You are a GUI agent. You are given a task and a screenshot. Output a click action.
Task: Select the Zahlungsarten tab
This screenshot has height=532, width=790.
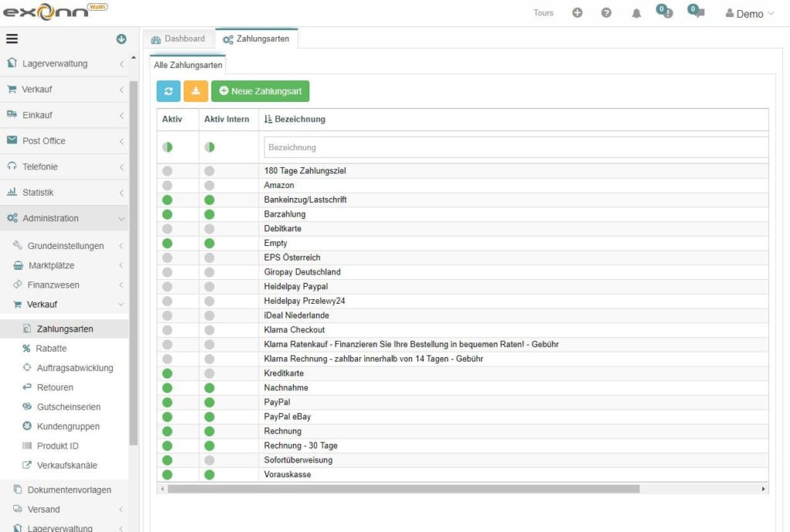point(256,39)
